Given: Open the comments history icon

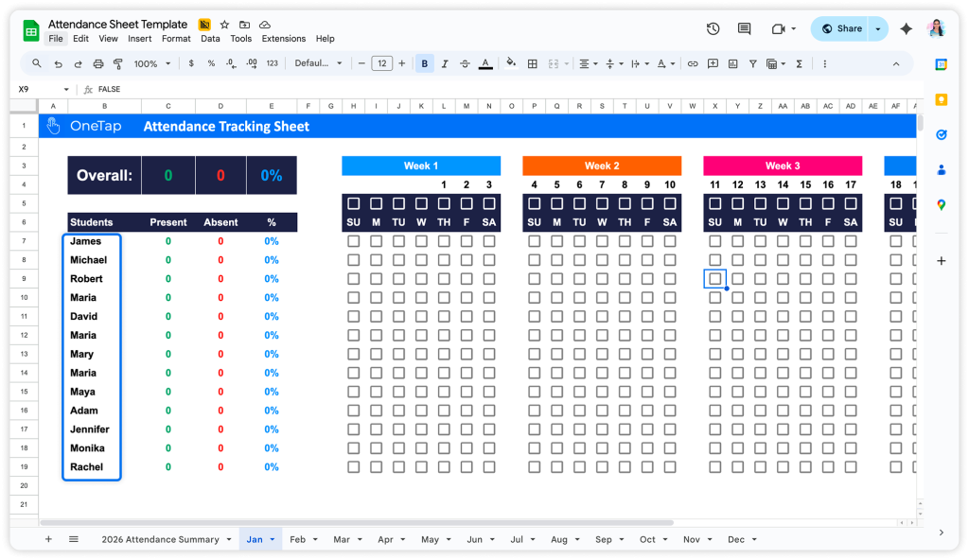Looking at the screenshot, I should tap(744, 28).
